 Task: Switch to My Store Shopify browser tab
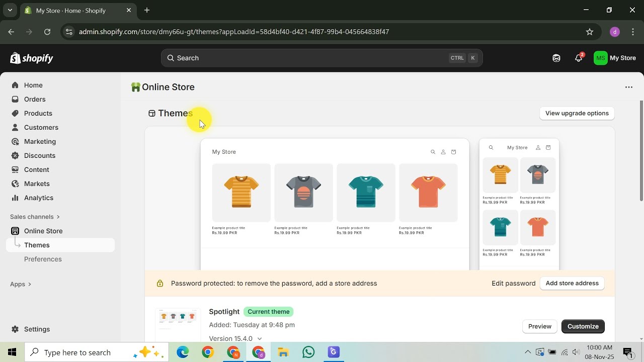(x=78, y=10)
